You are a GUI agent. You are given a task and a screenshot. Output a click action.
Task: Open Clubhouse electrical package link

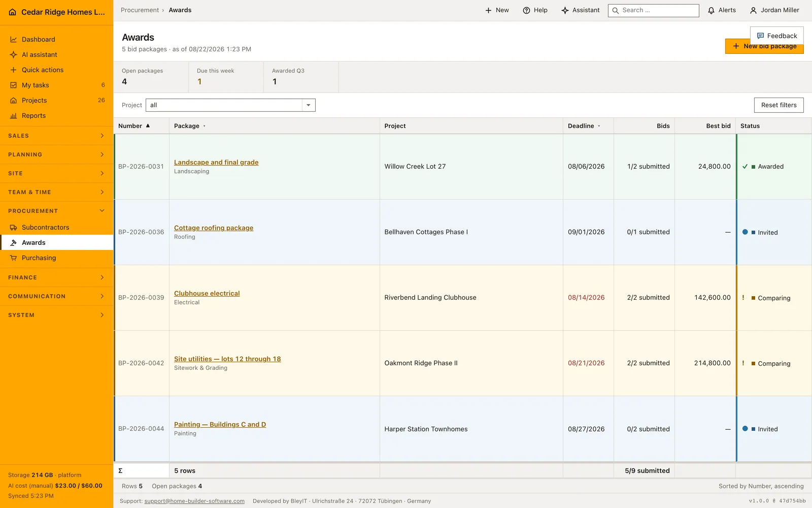tap(207, 293)
